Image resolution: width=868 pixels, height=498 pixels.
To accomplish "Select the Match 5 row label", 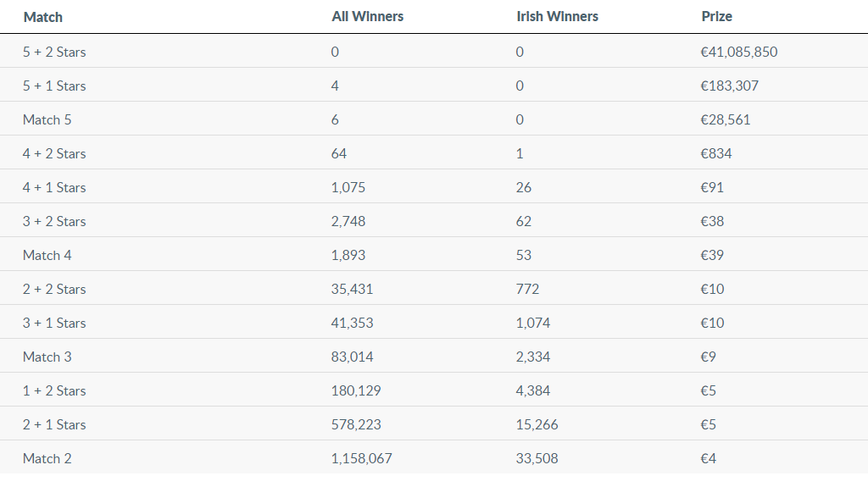I will 47,119.
